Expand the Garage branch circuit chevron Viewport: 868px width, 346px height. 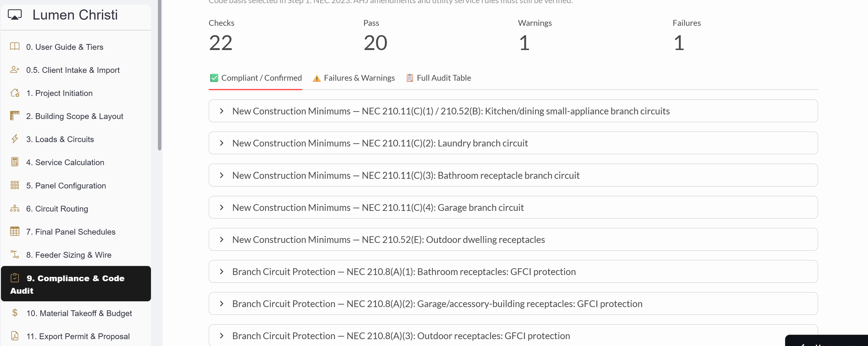coord(222,208)
